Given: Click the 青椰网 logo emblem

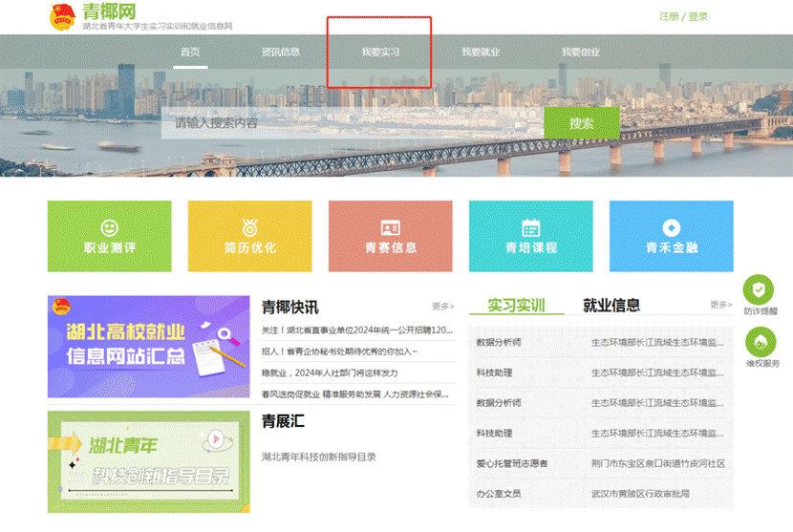Looking at the screenshot, I should pyautogui.click(x=63, y=16).
